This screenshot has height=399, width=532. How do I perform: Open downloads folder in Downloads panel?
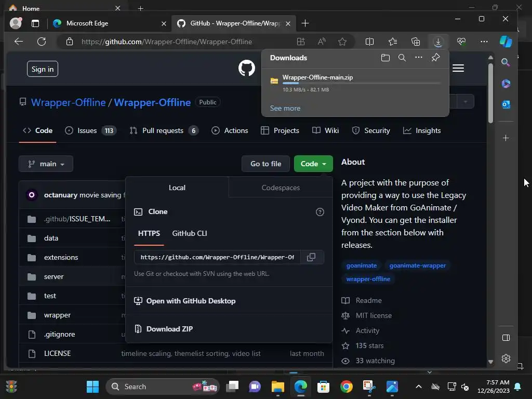coord(385,58)
